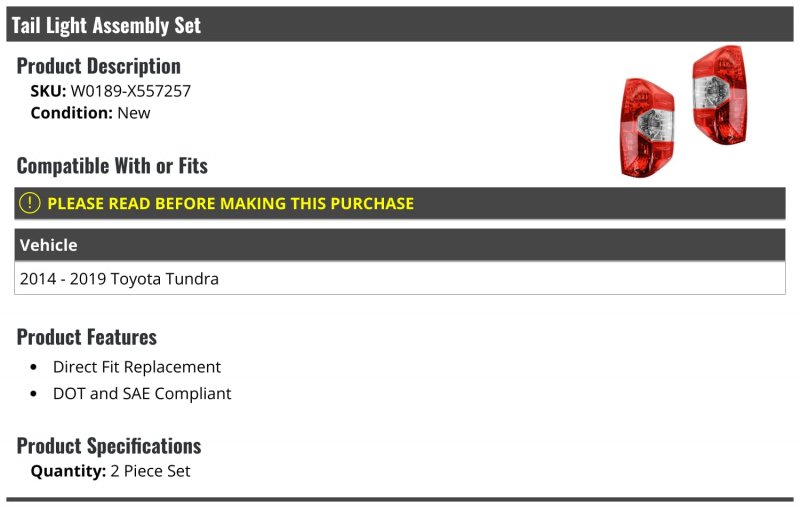Click the Vehicle table header
Viewport: 800px width, 508px height.
click(399, 245)
